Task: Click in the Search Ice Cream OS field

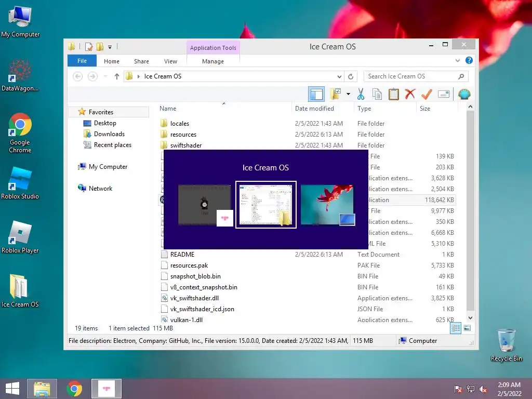Action: tap(410, 76)
